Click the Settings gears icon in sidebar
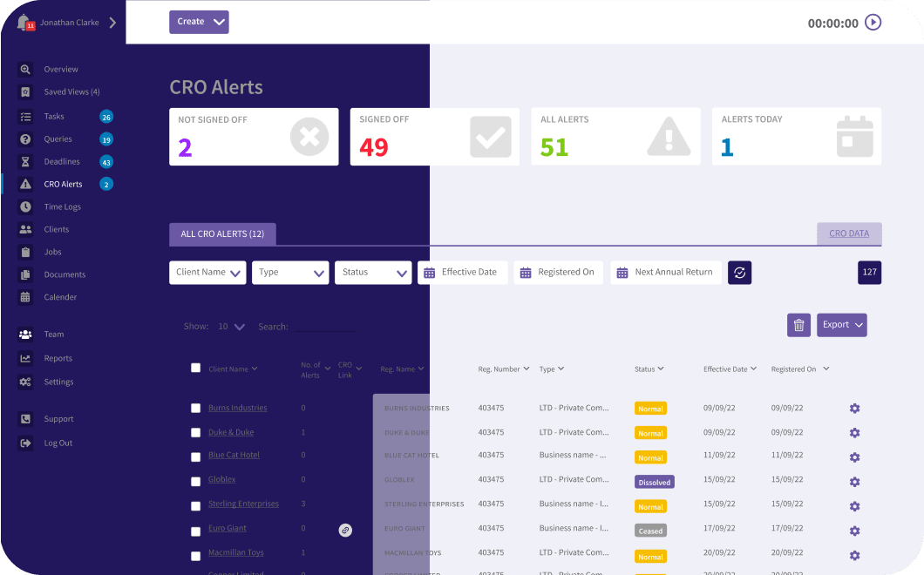 pyautogui.click(x=25, y=382)
